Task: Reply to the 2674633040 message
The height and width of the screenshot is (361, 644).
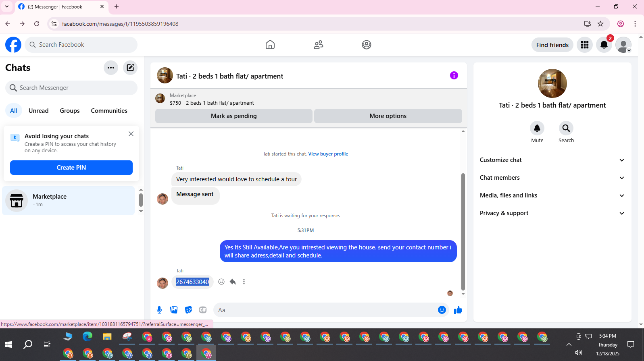Action: tap(233, 282)
